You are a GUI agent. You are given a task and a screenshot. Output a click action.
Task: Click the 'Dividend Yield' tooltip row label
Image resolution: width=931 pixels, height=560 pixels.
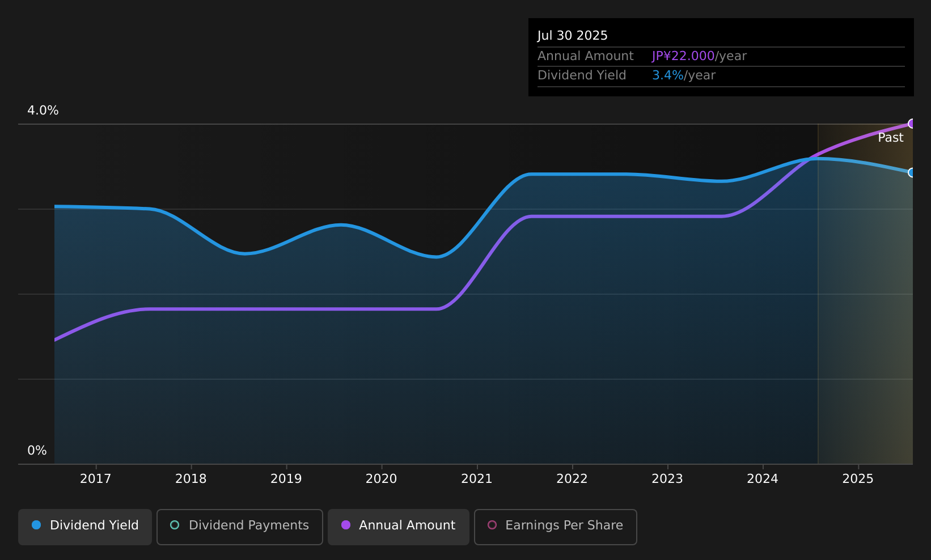[582, 75]
